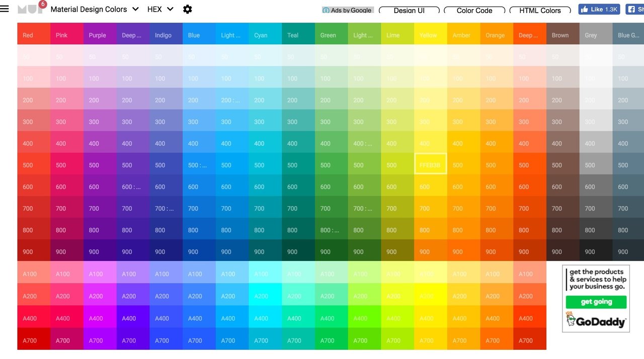Image resolution: width=644 pixels, height=359 pixels.
Task: Click the green get going button
Action: pyautogui.click(x=596, y=302)
